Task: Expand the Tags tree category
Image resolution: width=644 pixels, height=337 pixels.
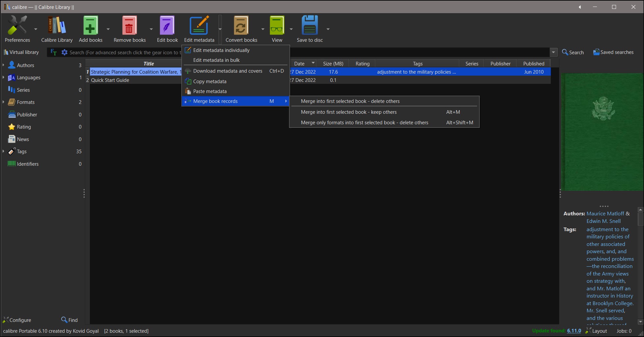Action: (3, 151)
